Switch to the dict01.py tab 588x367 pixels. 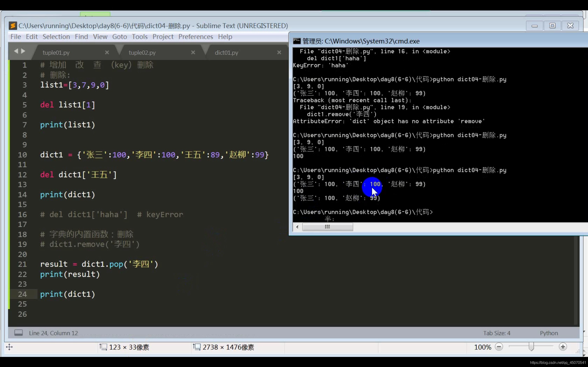point(226,53)
